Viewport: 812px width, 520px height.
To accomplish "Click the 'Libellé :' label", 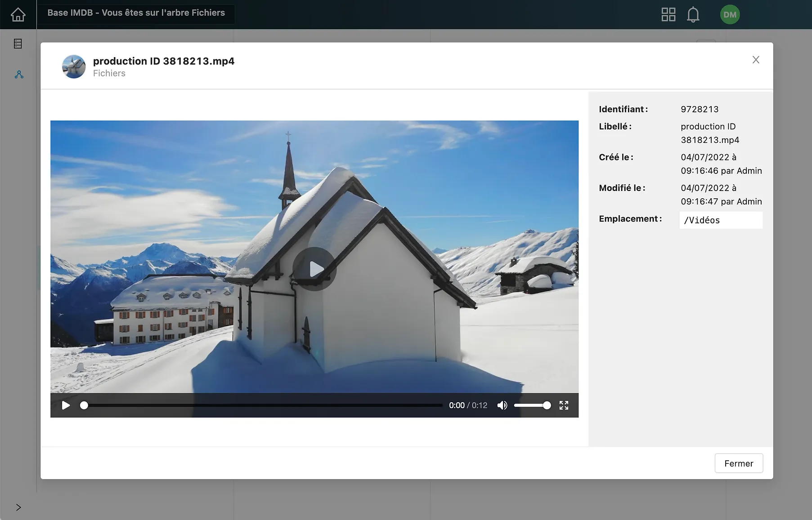I will click(615, 126).
